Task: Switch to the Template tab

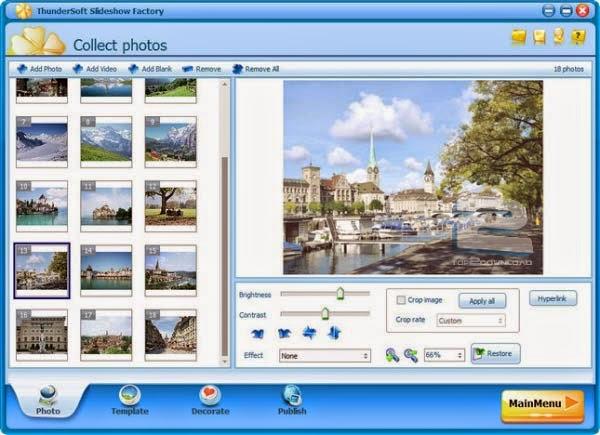Action: point(130,401)
